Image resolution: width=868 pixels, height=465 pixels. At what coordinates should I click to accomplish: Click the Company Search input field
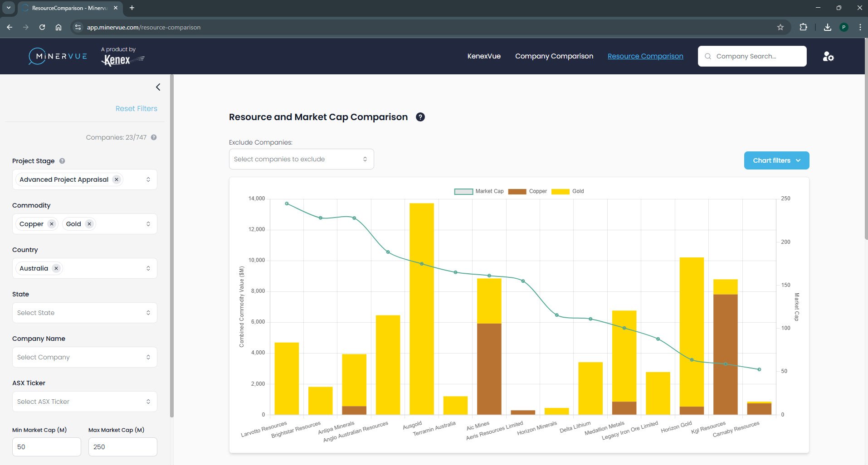[x=752, y=56]
